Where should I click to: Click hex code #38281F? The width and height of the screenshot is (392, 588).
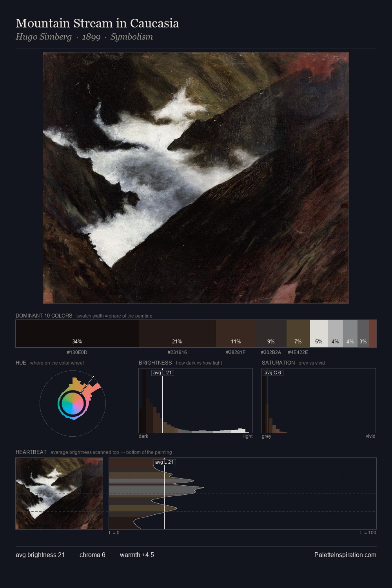(236, 352)
